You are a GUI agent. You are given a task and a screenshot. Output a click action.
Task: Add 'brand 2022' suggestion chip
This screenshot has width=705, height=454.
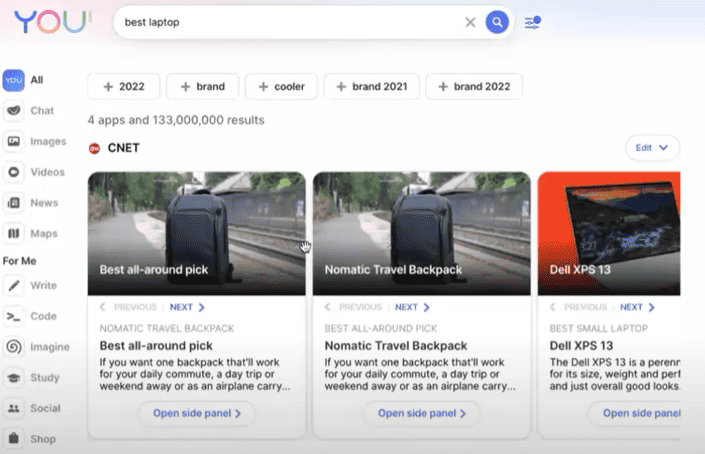tap(474, 86)
